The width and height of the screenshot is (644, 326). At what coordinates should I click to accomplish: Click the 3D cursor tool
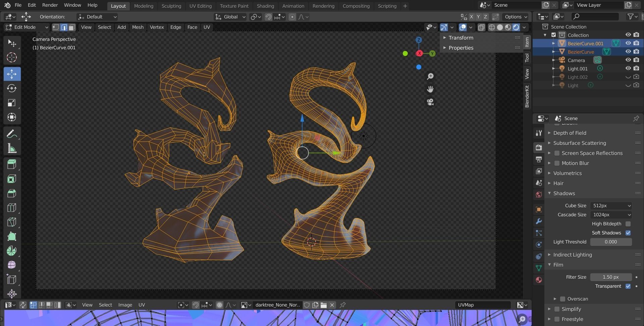(12, 58)
